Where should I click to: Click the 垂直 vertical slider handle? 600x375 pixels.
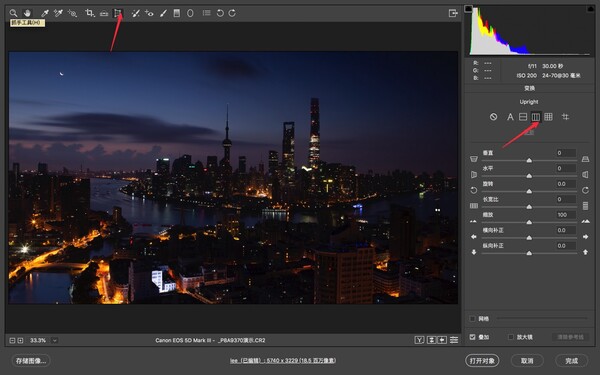tap(529, 160)
